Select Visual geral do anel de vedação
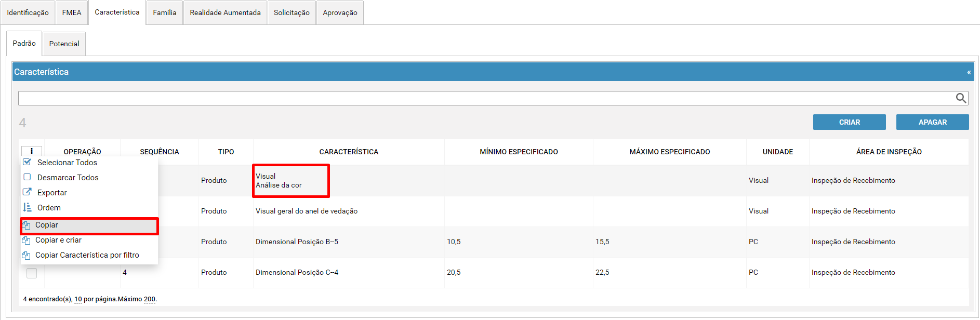Viewport: 980px width, 320px height. (307, 211)
